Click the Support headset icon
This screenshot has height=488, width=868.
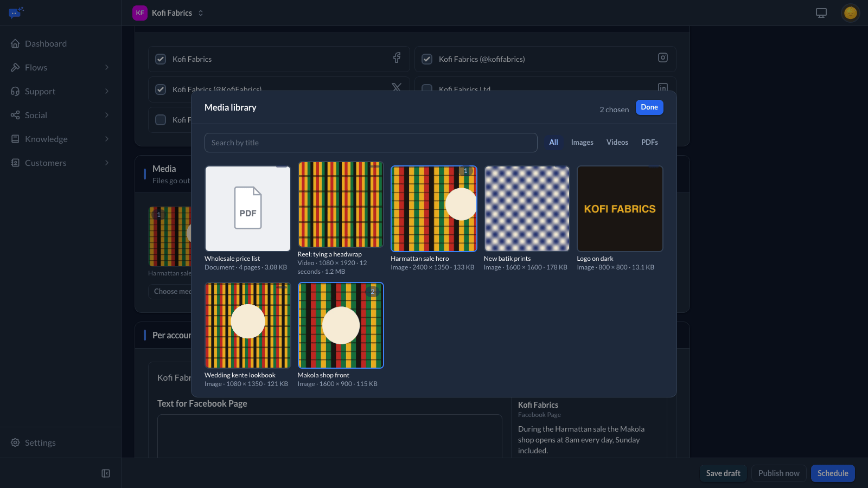tap(15, 91)
